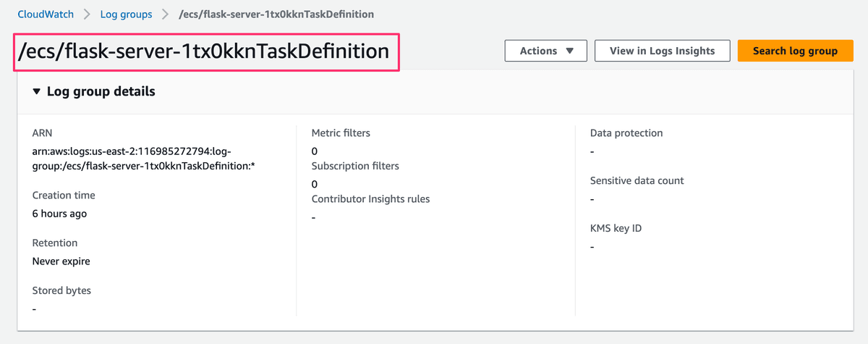
Task: Click the Log group details section title
Action: coord(101,92)
